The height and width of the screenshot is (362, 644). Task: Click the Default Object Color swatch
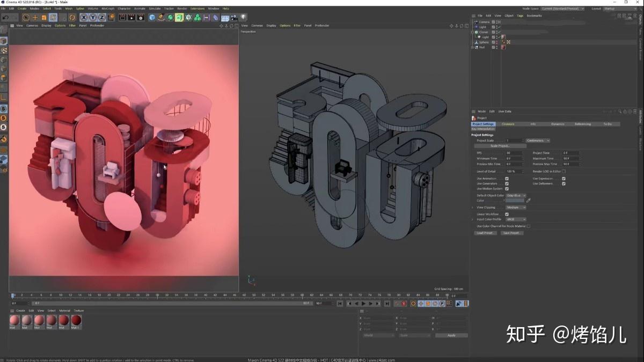pos(515,201)
